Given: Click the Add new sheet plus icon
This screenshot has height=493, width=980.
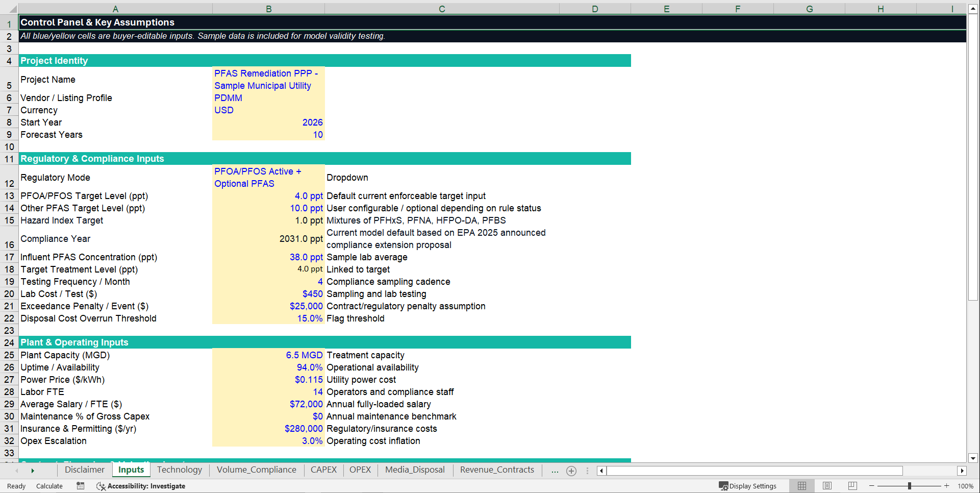Looking at the screenshot, I should [571, 471].
